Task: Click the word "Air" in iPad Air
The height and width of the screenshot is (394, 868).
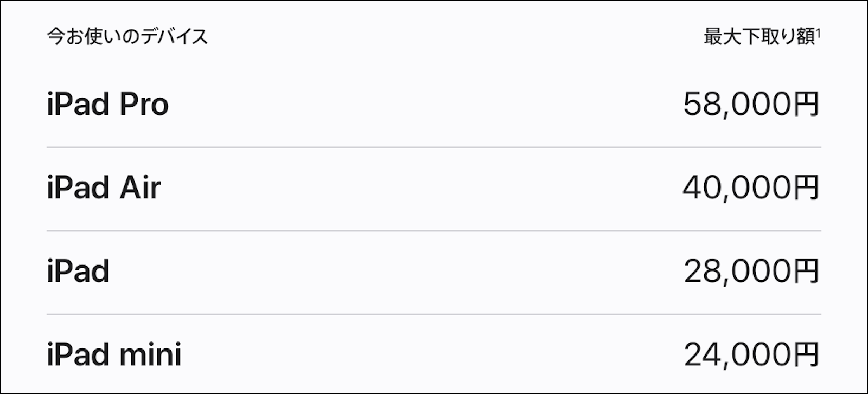Action: [140, 188]
